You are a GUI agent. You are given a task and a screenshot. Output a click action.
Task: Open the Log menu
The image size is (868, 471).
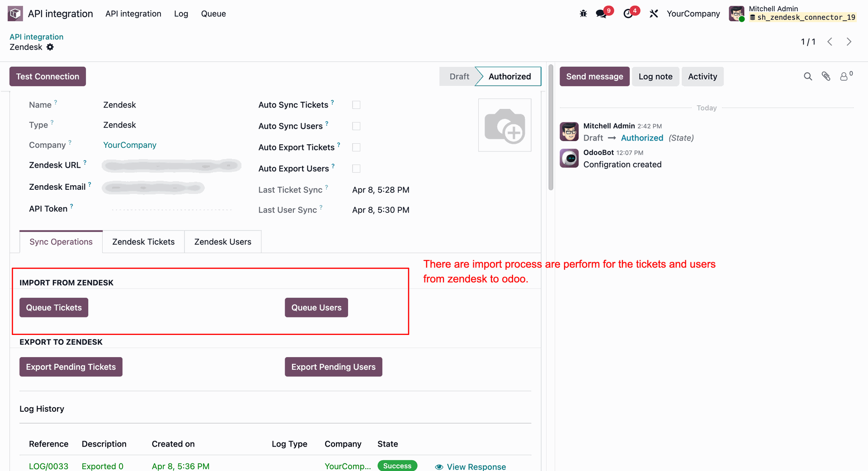click(x=181, y=14)
